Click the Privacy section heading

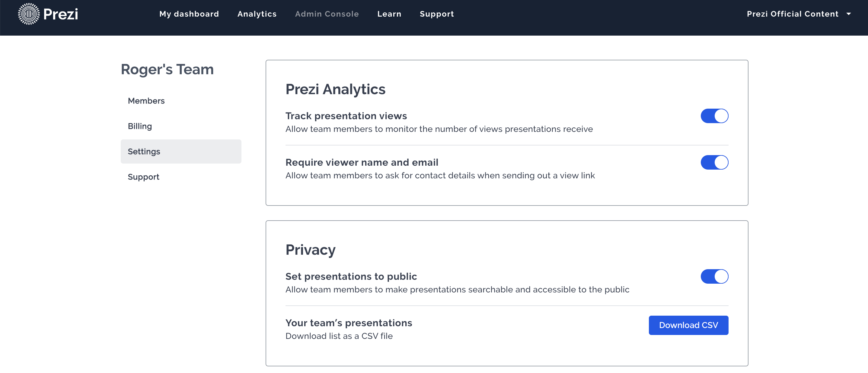(x=310, y=249)
